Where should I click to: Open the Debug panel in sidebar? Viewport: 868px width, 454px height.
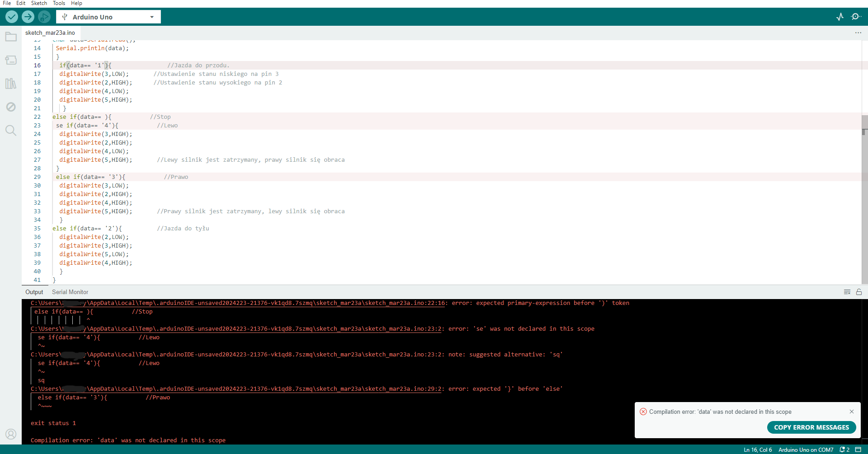11,107
